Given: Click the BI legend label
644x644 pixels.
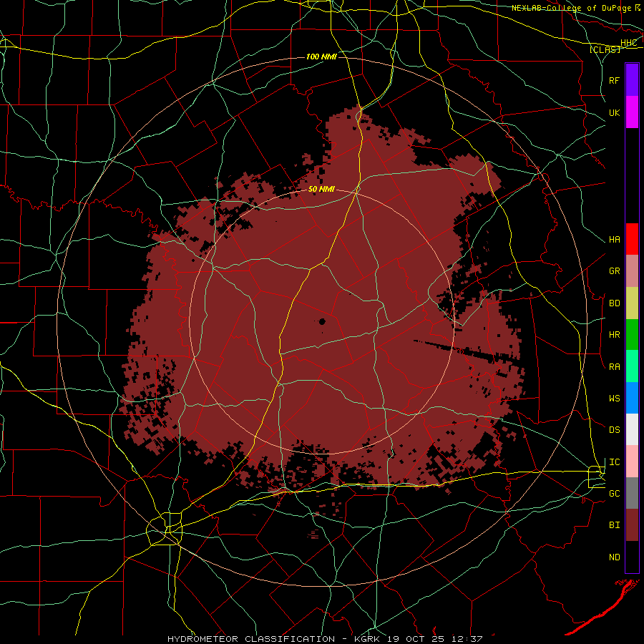Looking at the screenshot, I should point(614,525).
